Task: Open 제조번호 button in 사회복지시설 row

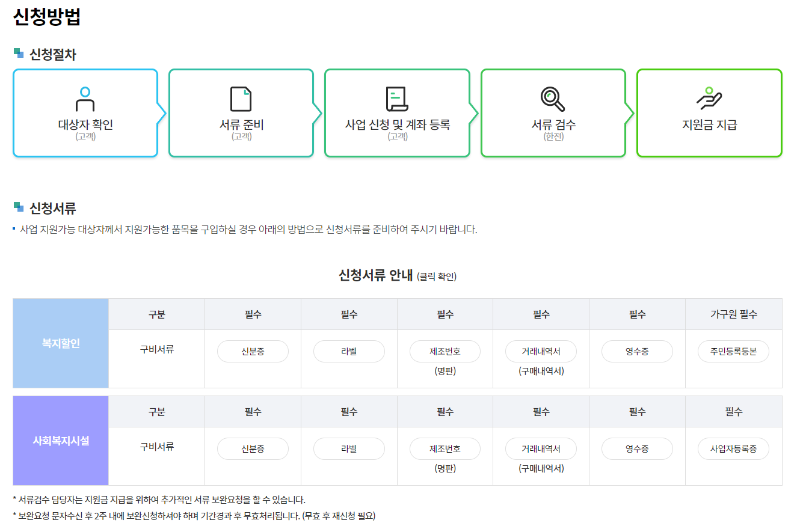Action: (x=445, y=449)
